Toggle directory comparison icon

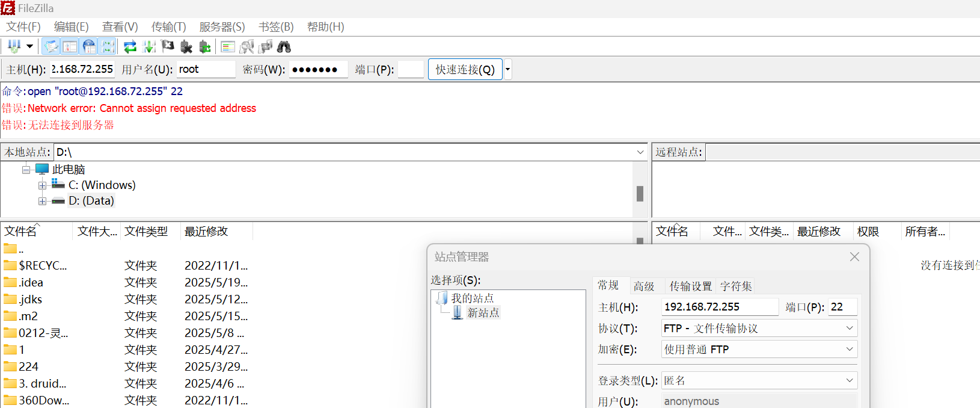point(247,46)
